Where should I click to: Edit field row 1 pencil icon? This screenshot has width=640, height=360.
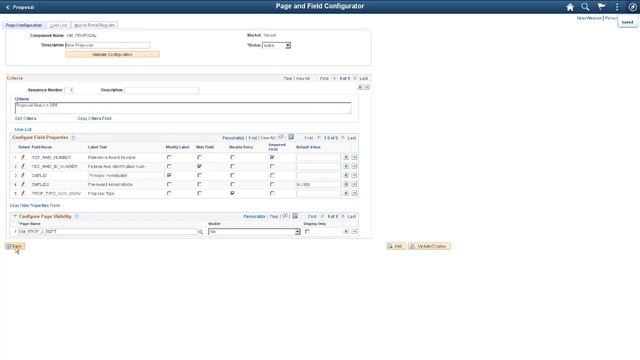[23, 157]
